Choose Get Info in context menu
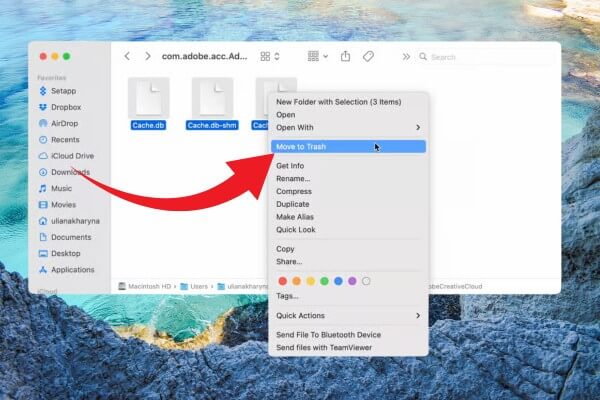Viewport: 600px width, 400px height. tap(290, 166)
